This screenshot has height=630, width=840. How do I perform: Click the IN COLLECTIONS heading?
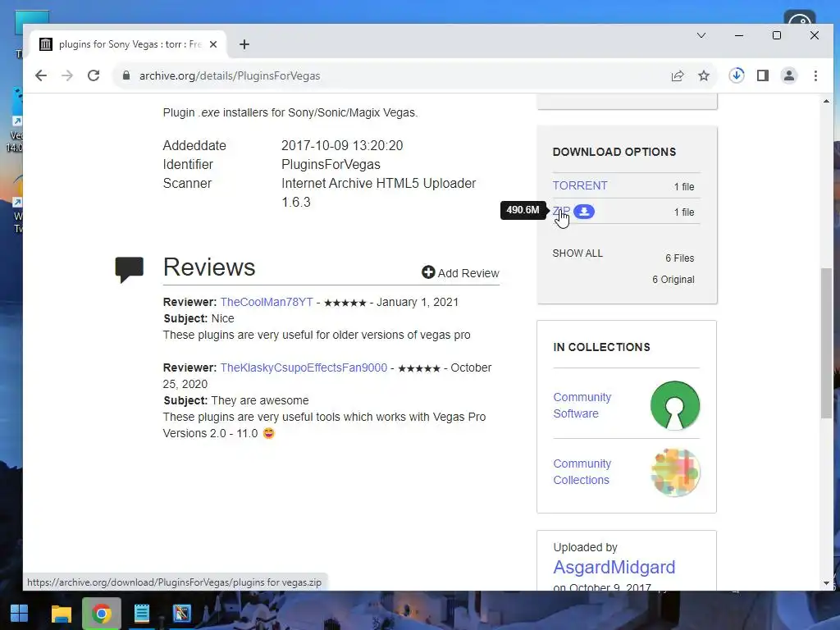(x=601, y=347)
